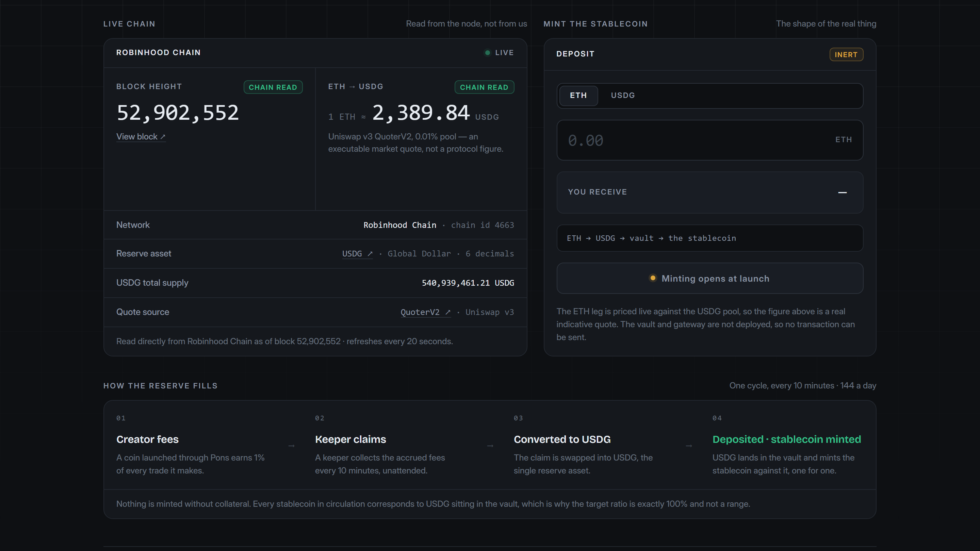Click the CHAIN READ badge beside ETH → USDG
Screen dimensions: 980x551
point(484,87)
